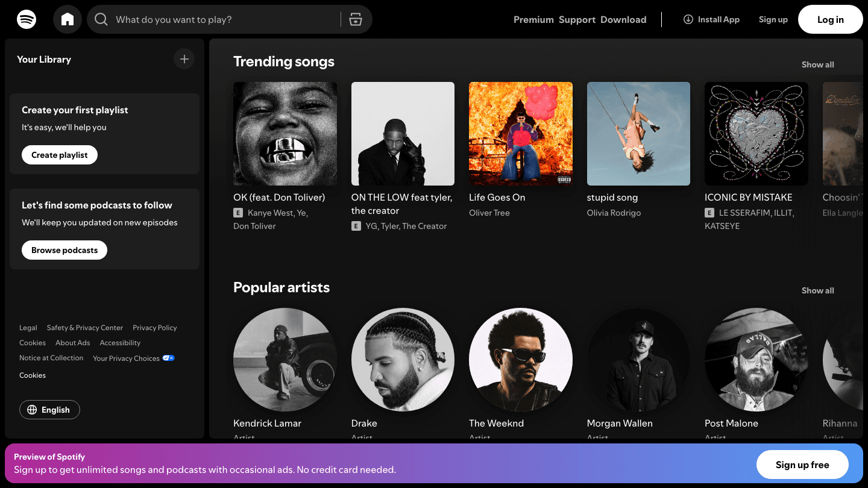Open the About Ads link

click(x=73, y=343)
